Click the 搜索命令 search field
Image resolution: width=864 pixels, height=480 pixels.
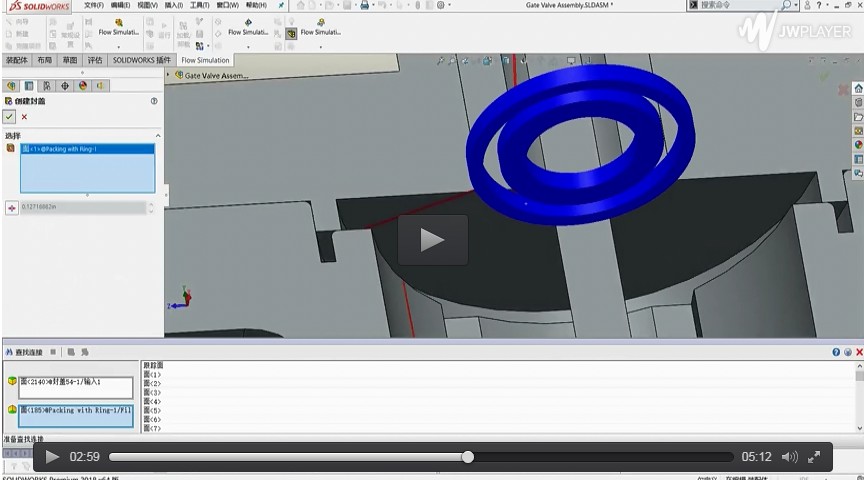pos(735,5)
